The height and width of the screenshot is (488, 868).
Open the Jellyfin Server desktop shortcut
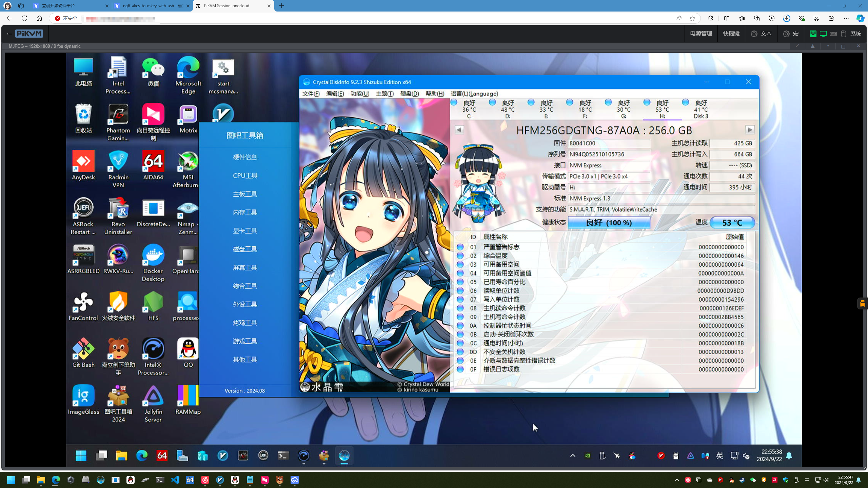pyautogui.click(x=153, y=404)
